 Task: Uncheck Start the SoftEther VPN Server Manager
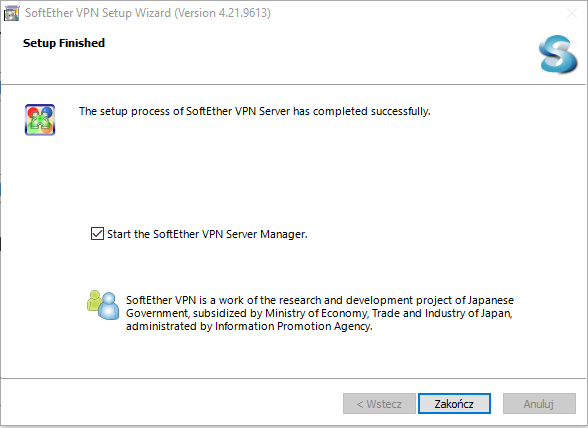(97, 233)
